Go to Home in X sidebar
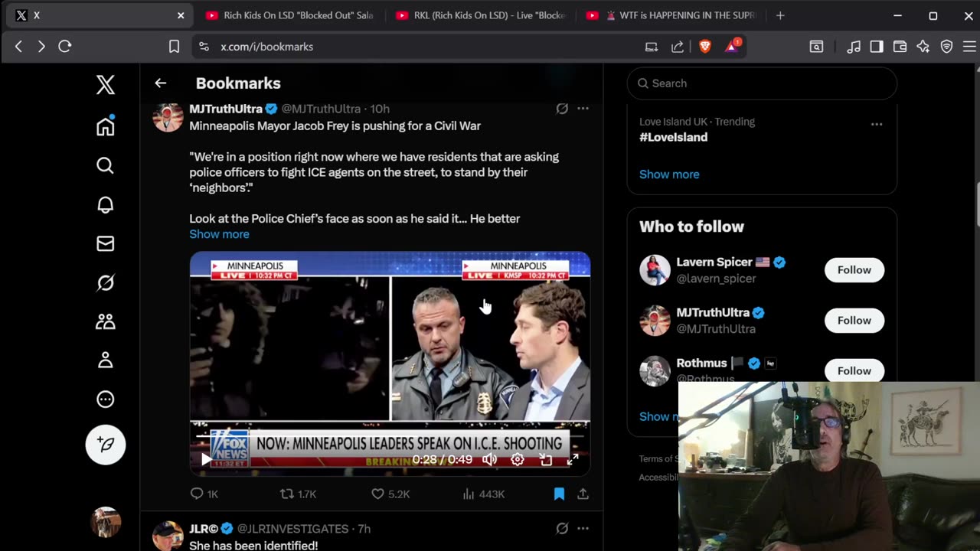Viewport: 980px width, 551px height. pos(106,126)
